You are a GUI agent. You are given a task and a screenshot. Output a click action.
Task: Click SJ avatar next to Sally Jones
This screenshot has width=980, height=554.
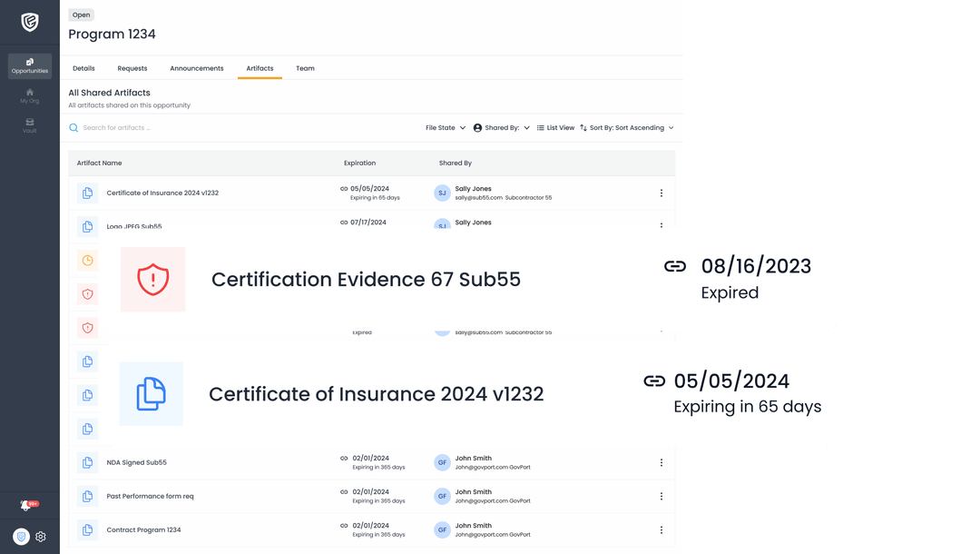442,193
